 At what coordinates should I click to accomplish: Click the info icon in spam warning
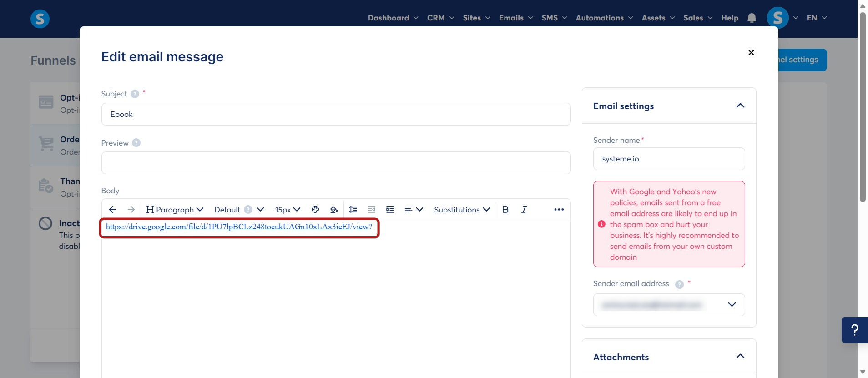pyautogui.click(x=601, y=224)
